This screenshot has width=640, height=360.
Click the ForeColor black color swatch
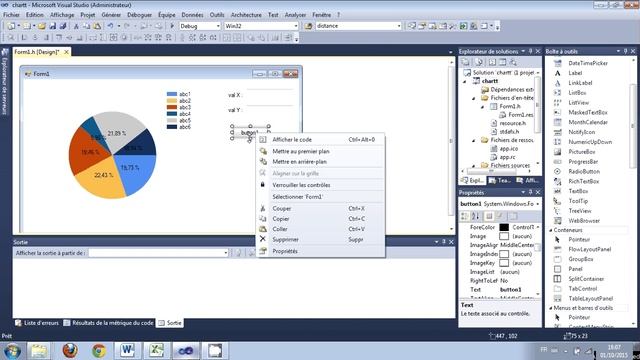click(504, 227)
